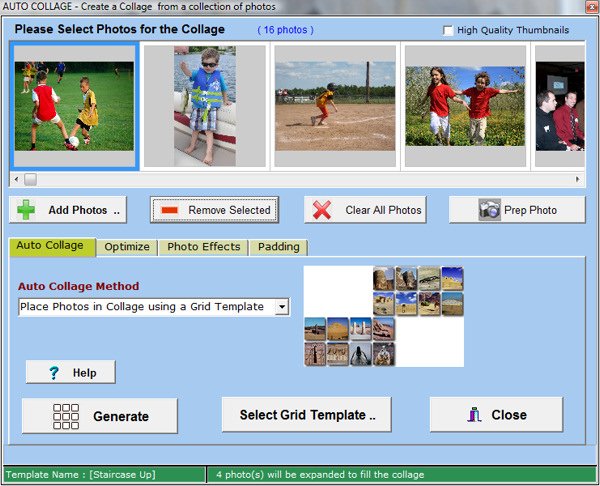Choose the two jumping girls thumbnail

(x=464, y=105)
